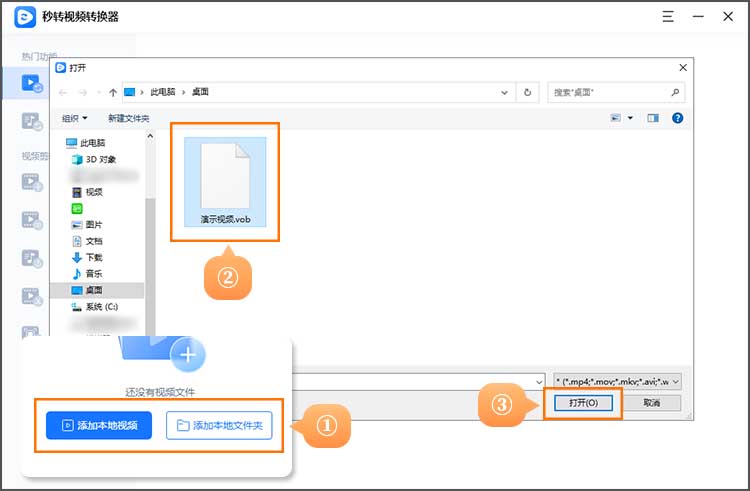Click 添加本地视频 button

pyautogui.click(x=99, y=425)
